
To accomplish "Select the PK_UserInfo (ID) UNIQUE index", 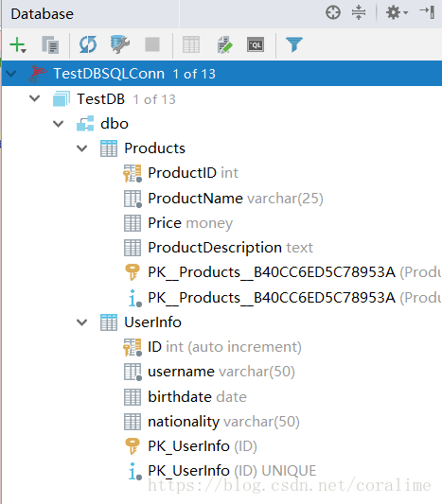I will (222, 471).
